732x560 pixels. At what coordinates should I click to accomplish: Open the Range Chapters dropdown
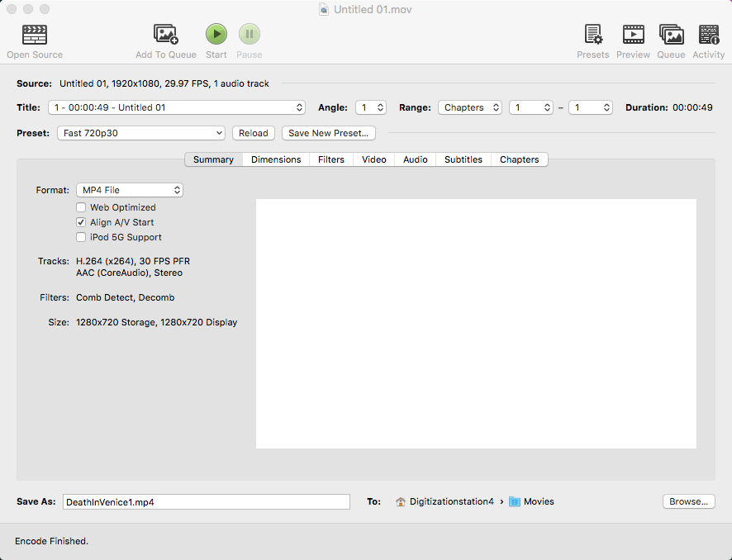click(470, 107)
